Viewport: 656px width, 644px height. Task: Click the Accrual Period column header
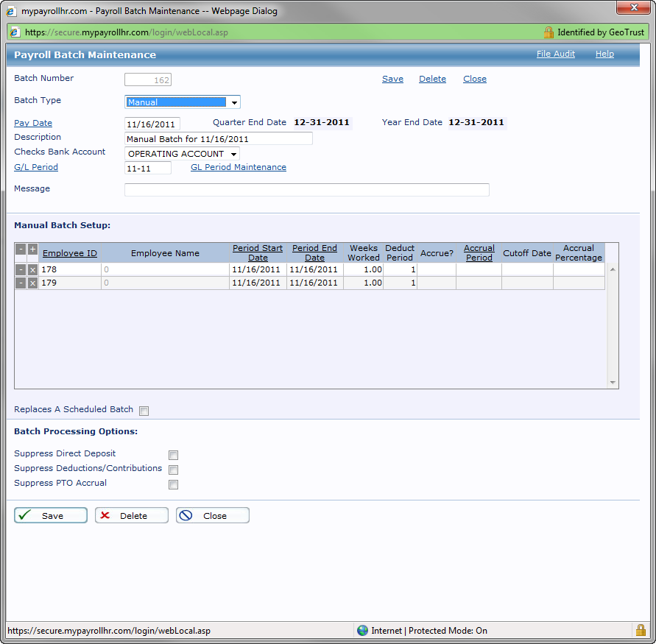tap(479, 253)
